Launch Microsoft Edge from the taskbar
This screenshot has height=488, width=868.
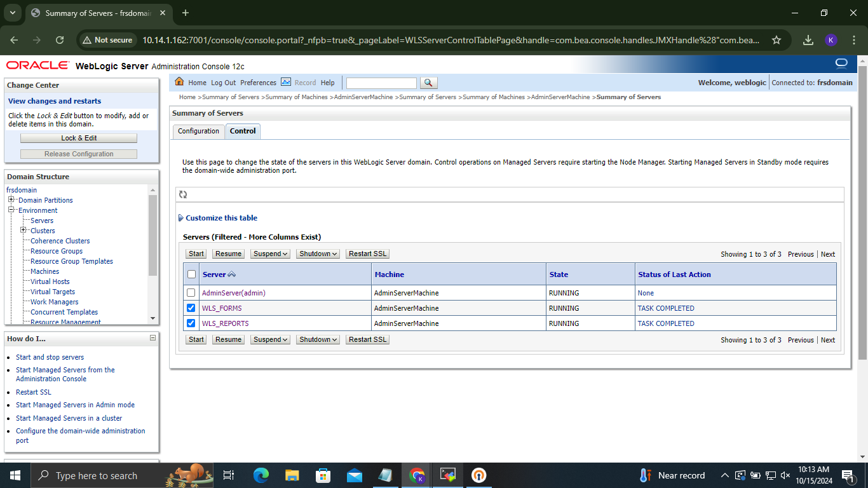tap(261, 475)
